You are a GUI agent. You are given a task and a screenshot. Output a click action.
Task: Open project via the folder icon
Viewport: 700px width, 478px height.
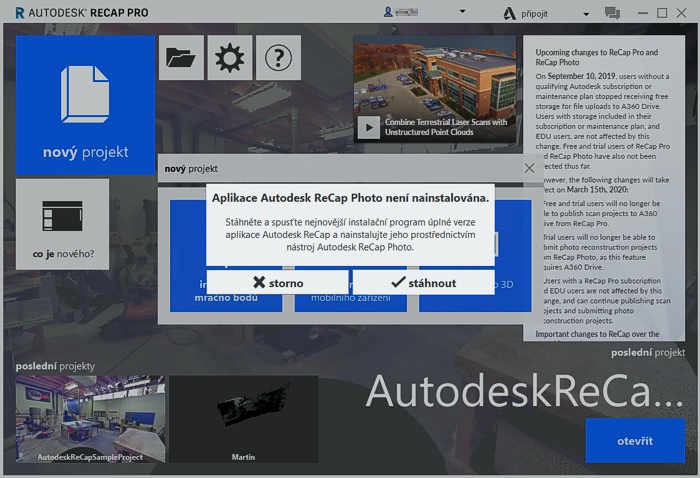point(181,58)
